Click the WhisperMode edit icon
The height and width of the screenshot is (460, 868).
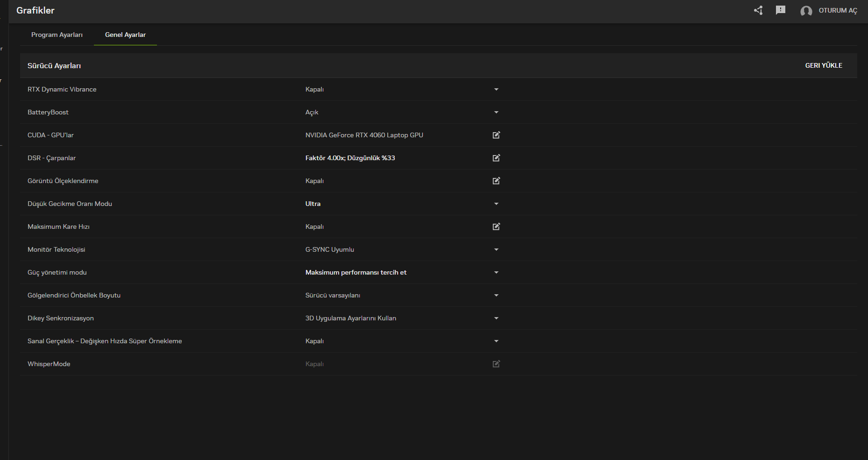(x=496, y=364)
